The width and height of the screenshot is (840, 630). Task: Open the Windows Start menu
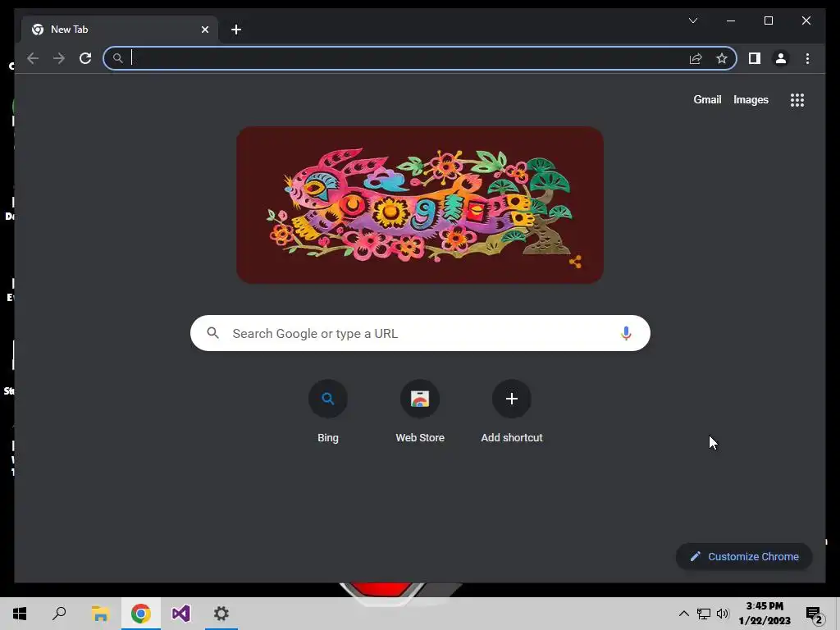(20, 614)
